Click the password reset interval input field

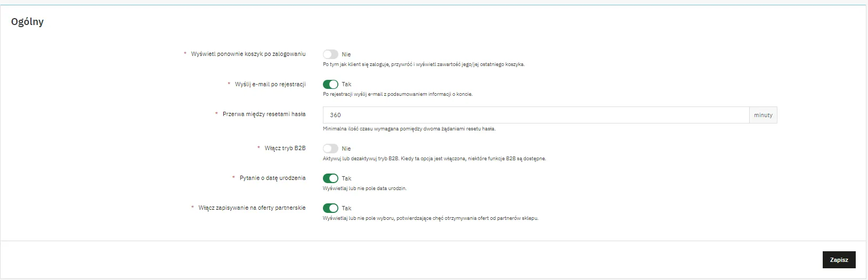click(536, 115)
